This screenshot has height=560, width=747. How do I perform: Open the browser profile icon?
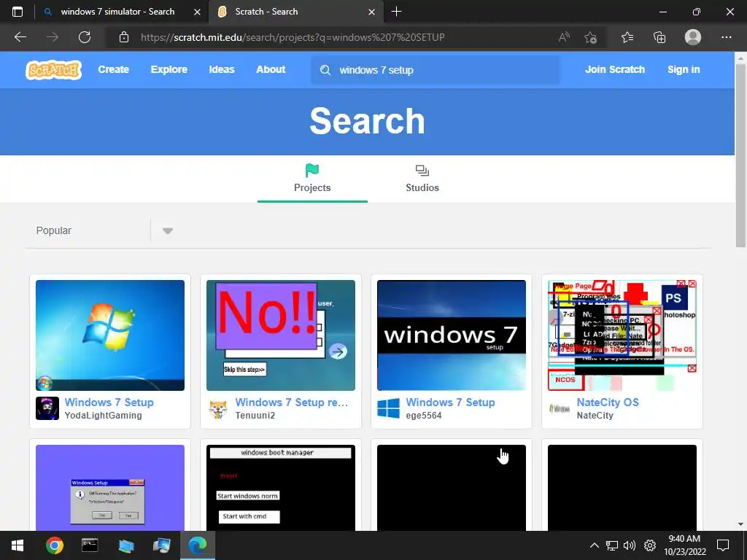(x=693, y=37)
